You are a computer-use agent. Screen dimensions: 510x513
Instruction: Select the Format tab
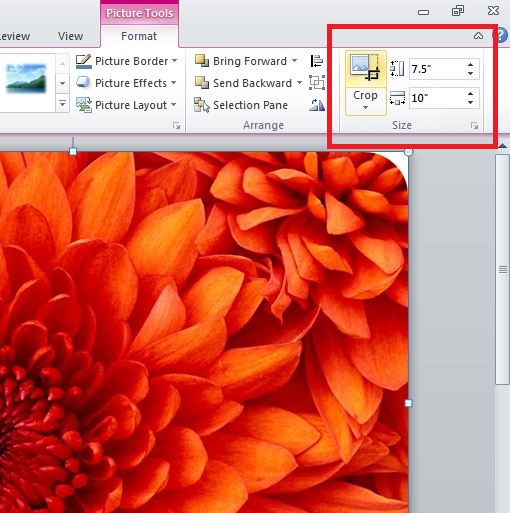point(139,36)
